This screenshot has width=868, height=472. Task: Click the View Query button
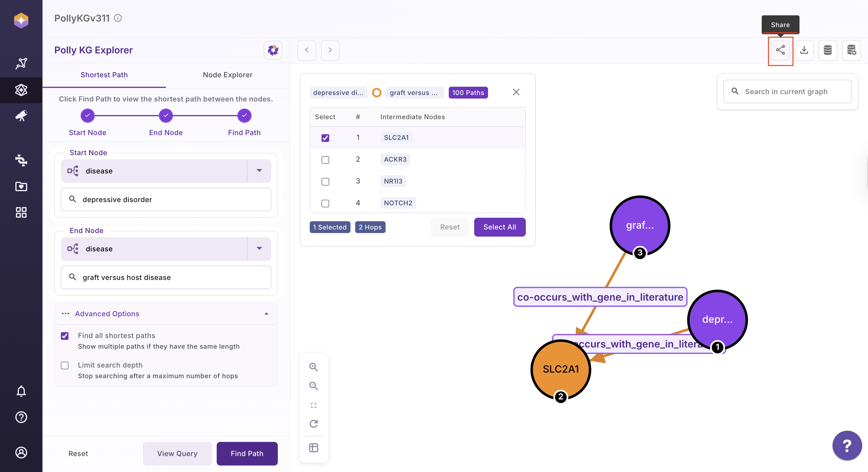177,453
